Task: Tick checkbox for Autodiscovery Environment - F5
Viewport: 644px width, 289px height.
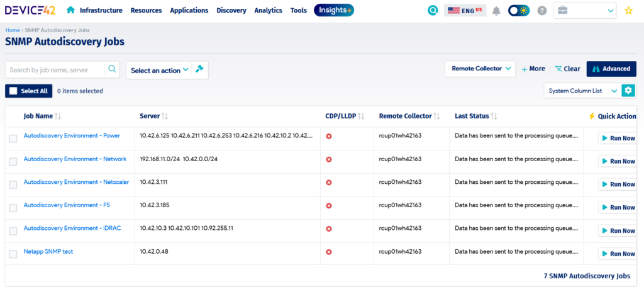Action: [x=13, y=208]
